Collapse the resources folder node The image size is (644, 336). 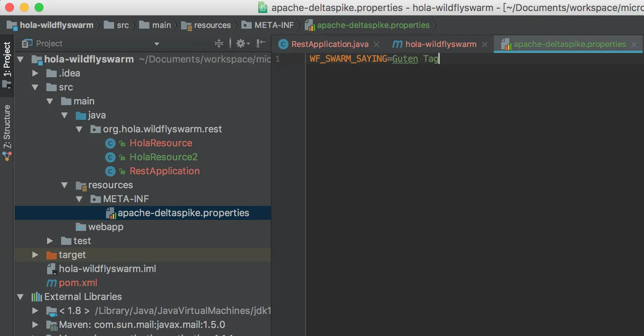pyautogui.click(x=65, y=185)
